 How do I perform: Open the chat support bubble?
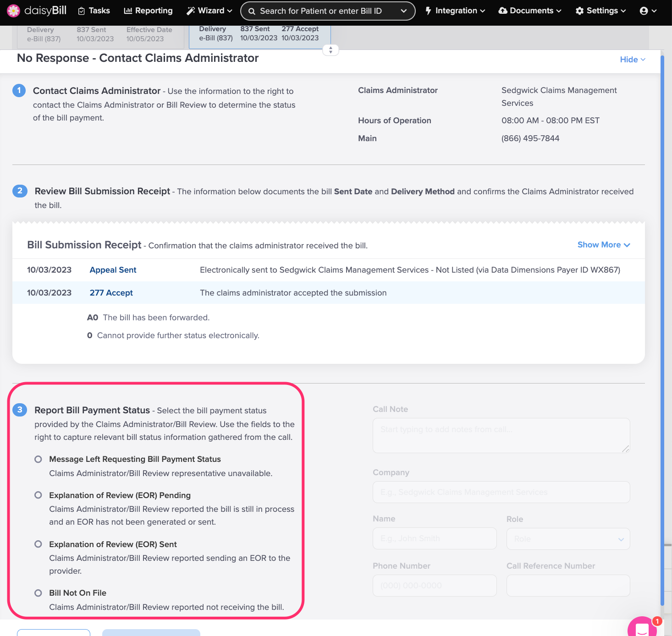[x=642, y=628]
